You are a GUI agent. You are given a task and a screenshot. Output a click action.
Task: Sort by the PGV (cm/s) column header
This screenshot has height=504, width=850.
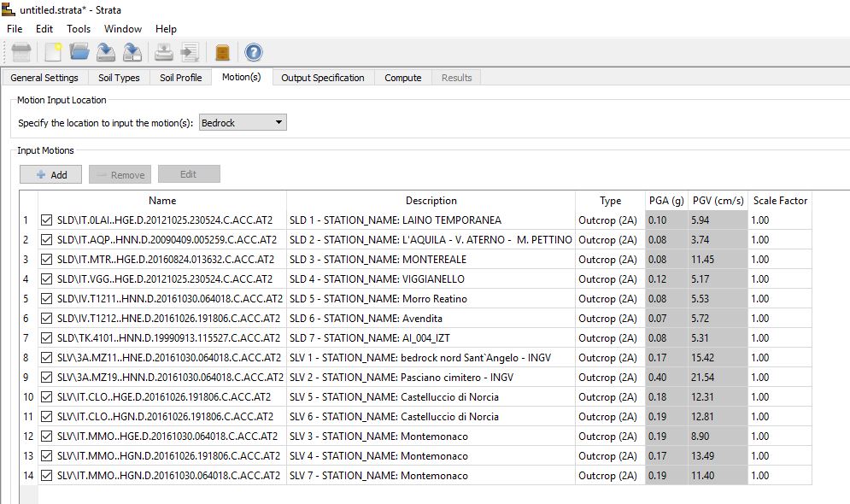(718, 201)
